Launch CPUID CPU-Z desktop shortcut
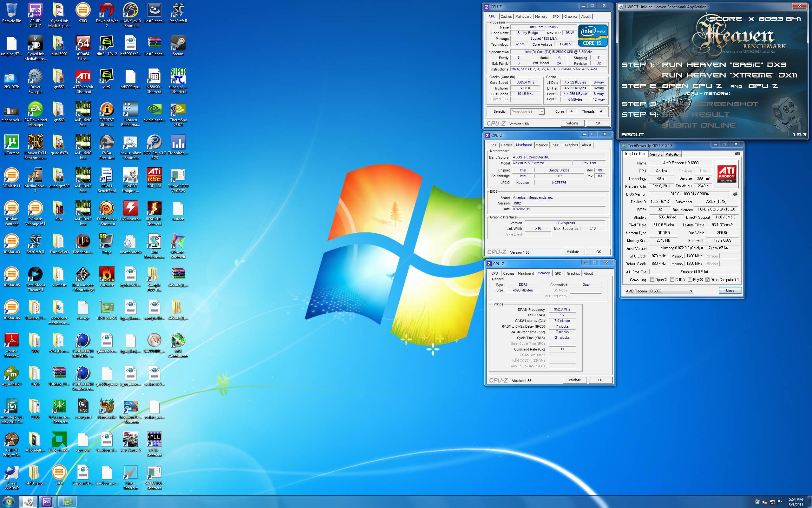Viewport: 812px width, 508px height. click(35, 15)
